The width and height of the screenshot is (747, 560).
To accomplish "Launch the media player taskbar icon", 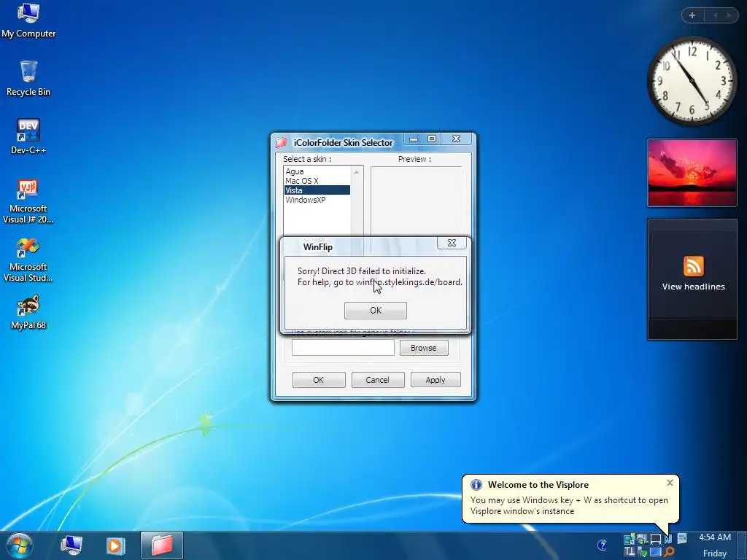I will click(x=115, y=545).
